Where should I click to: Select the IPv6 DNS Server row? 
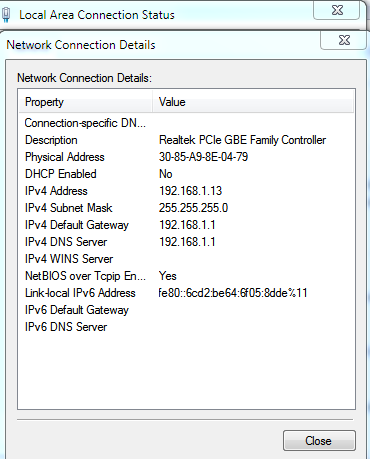click(x=186, y=327)
